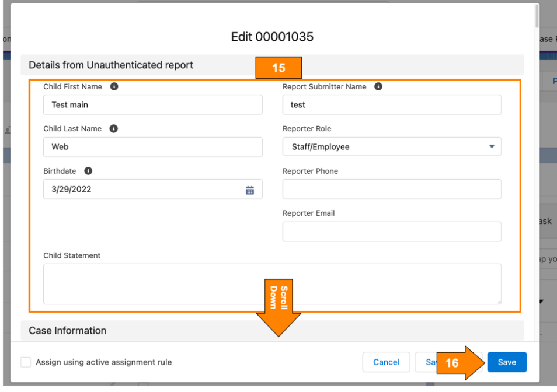Open the Reporter Role dropdown
This screenshot has width=557, height=392.
tap(492, 146)
